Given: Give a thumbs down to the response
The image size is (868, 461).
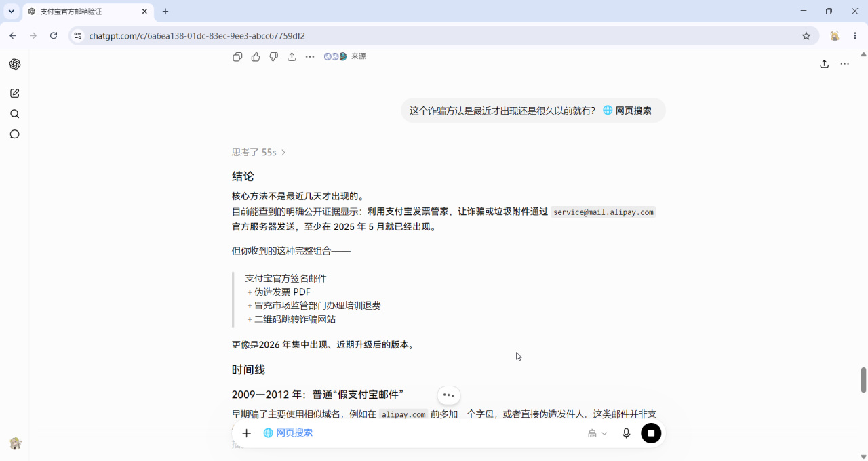Looking at the screenshot, I should pyautogui.click(x=274, y=57).
